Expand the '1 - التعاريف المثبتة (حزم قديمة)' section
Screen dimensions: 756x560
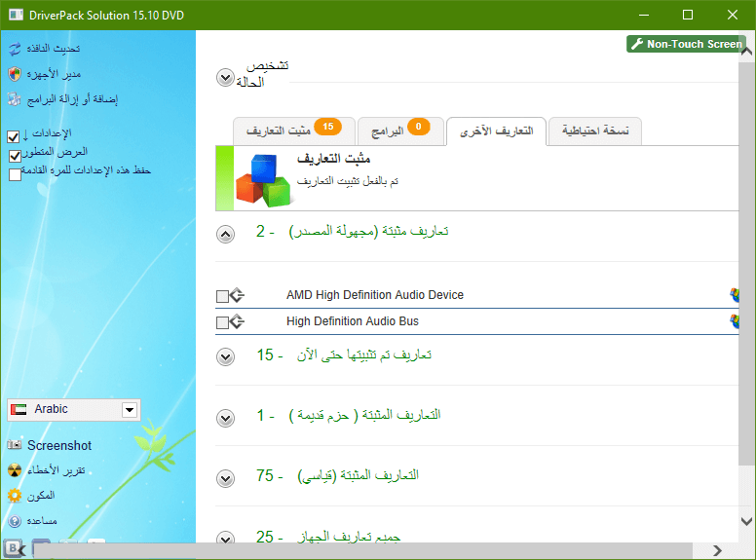(x=225, y=418)
